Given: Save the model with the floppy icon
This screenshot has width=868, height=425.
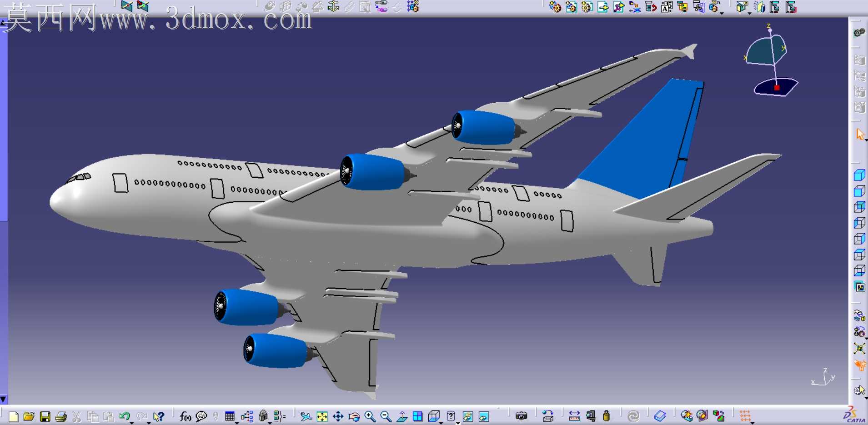Looking at the screenshot, I should [45, 416].
